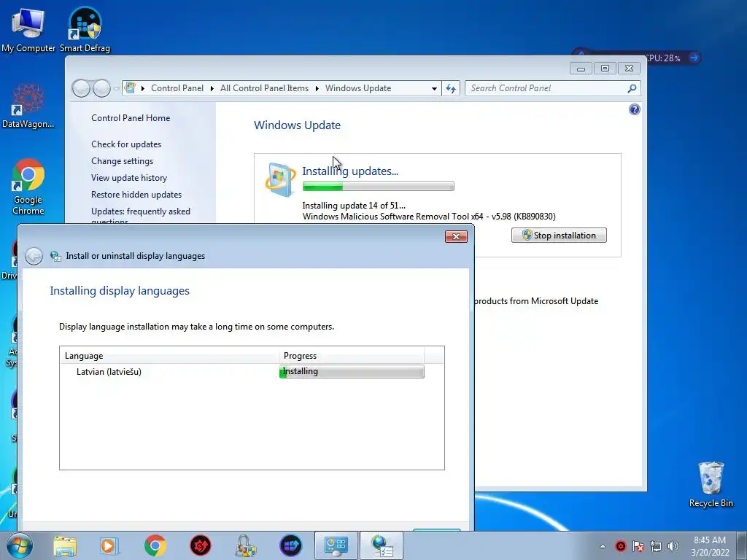Open File Explorer from the taskbar

tap(65, 545)
